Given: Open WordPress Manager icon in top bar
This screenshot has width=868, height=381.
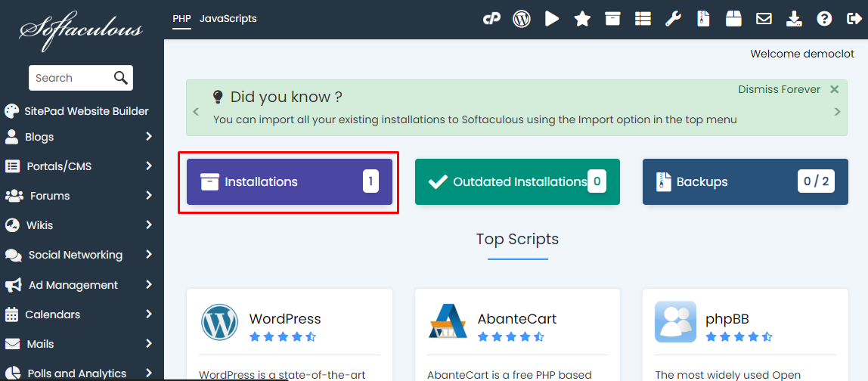Looking at the screenshot, I should [522, 20].
